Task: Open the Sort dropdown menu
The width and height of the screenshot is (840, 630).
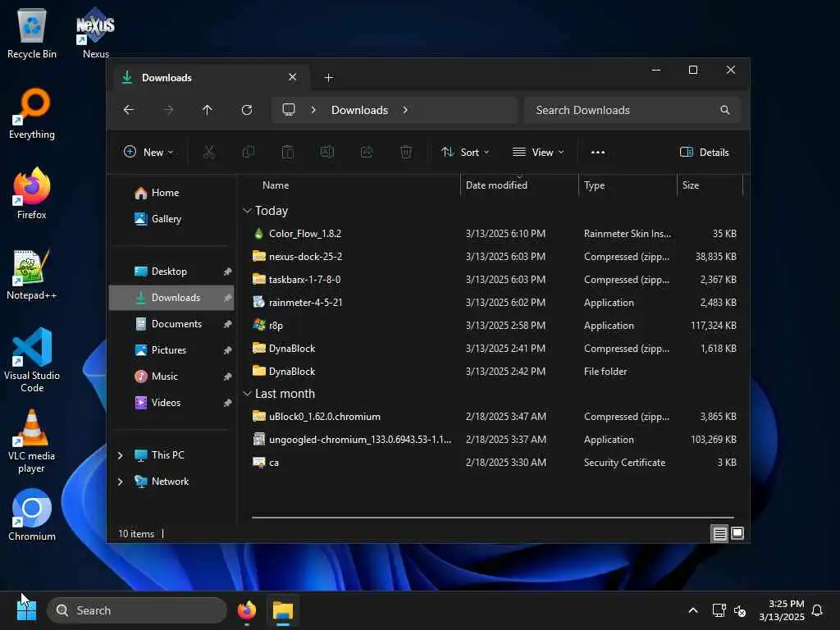Action: click(x=465, y=152)
